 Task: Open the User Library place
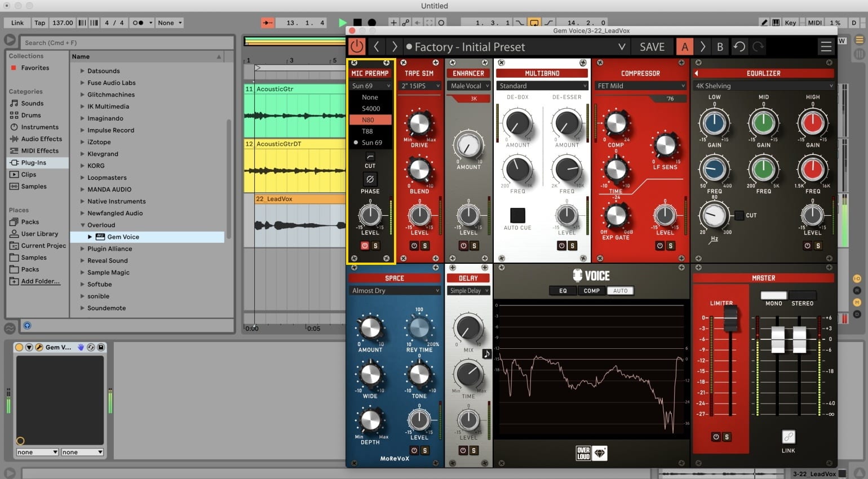(39, 233)
